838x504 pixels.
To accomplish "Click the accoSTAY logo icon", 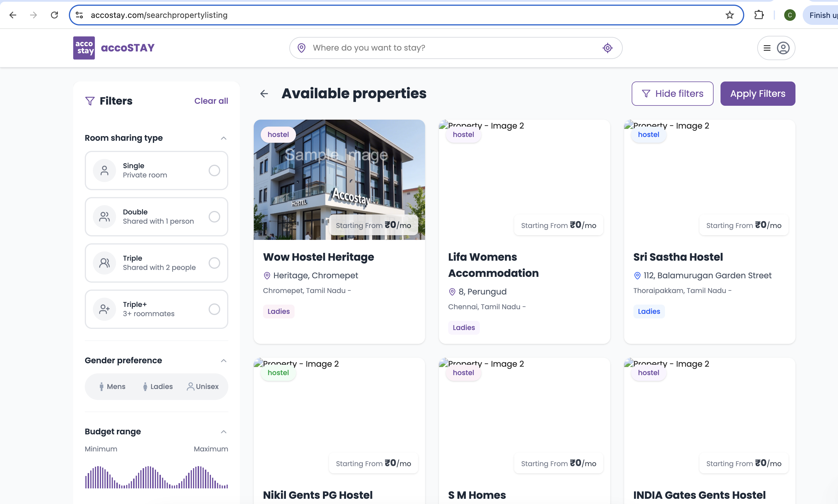I will pyautogui.click(x=84, y=48).
